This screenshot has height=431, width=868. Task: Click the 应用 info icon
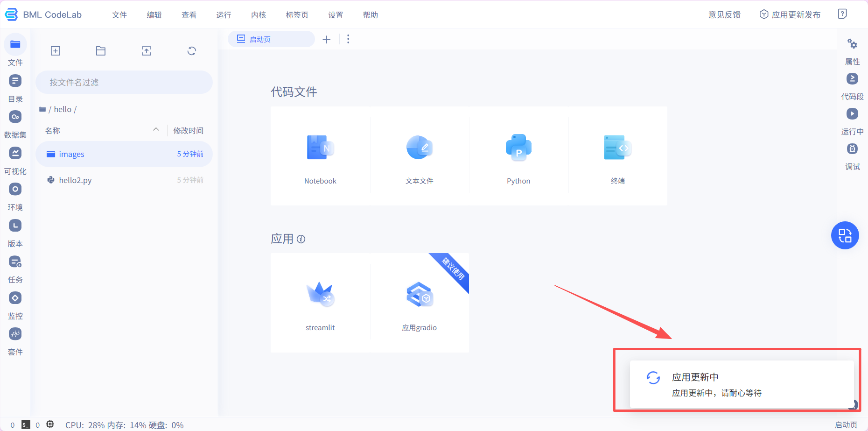301,239
